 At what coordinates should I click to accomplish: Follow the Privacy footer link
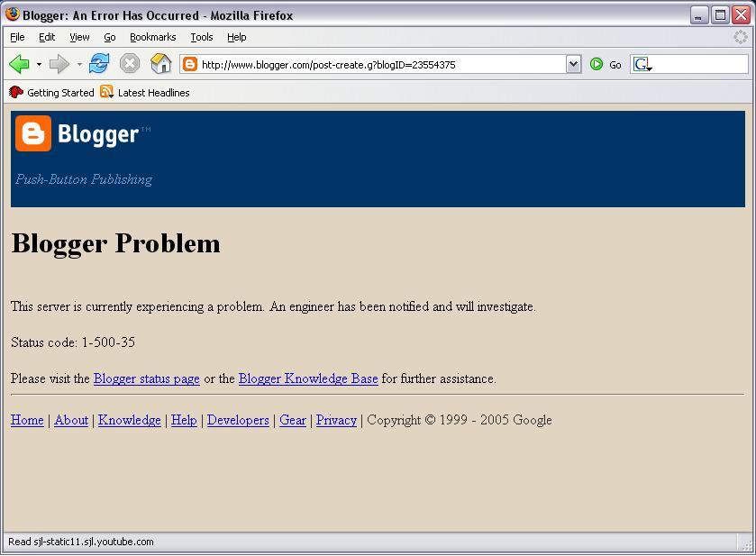tap(336, 421)
